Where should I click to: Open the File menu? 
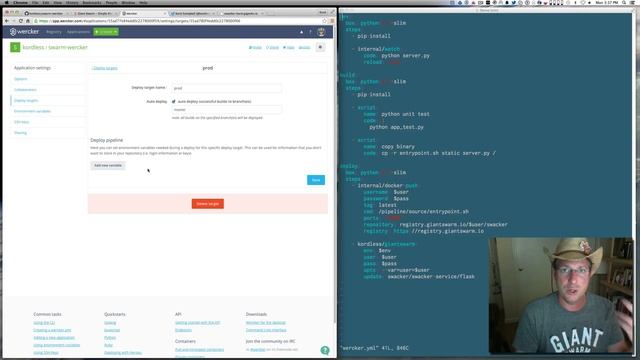(x=35, y=2)
